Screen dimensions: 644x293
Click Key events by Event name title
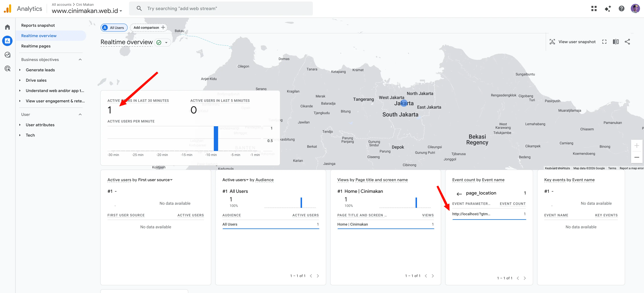569,180
